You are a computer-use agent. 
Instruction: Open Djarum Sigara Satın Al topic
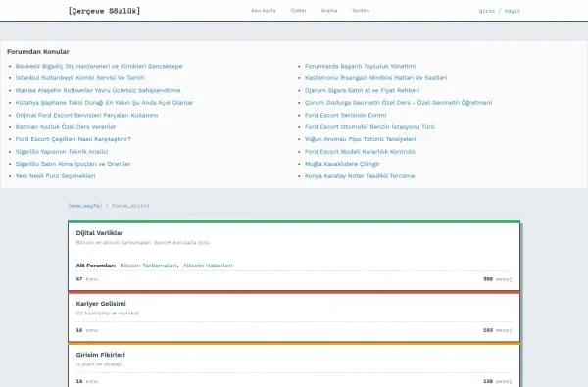362,90
